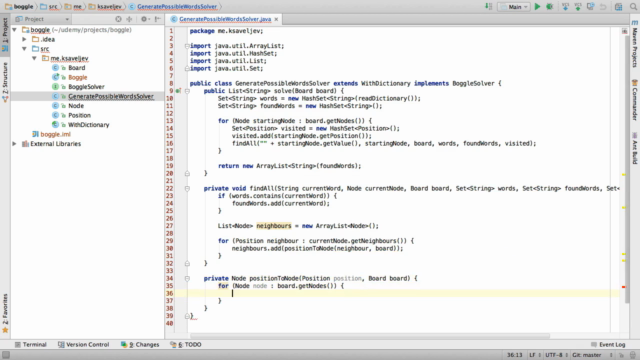
Task: Open Maven Projects side tab
Action: 635,44
